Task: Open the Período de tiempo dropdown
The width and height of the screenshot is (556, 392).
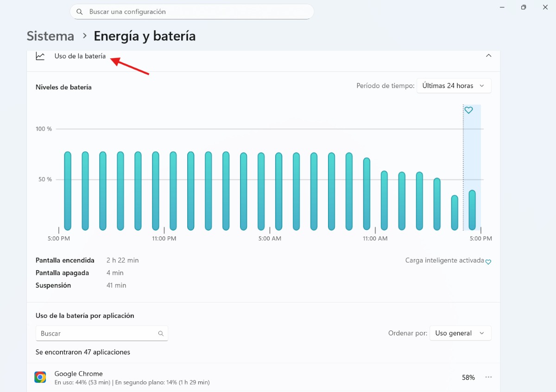Action: coord(454,86)
